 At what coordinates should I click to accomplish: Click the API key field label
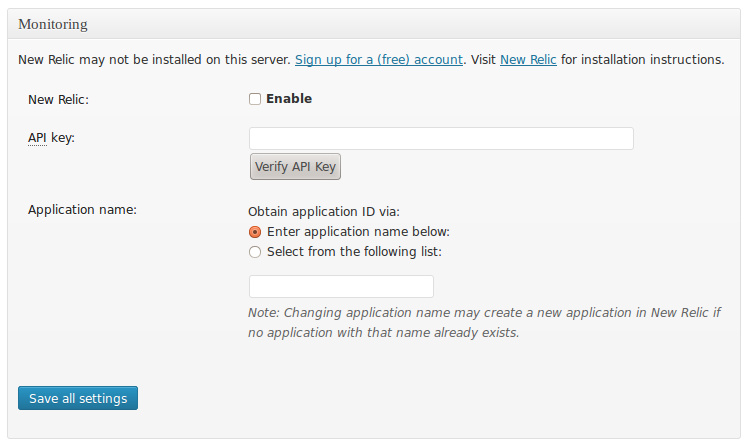[x=52, y=137]
